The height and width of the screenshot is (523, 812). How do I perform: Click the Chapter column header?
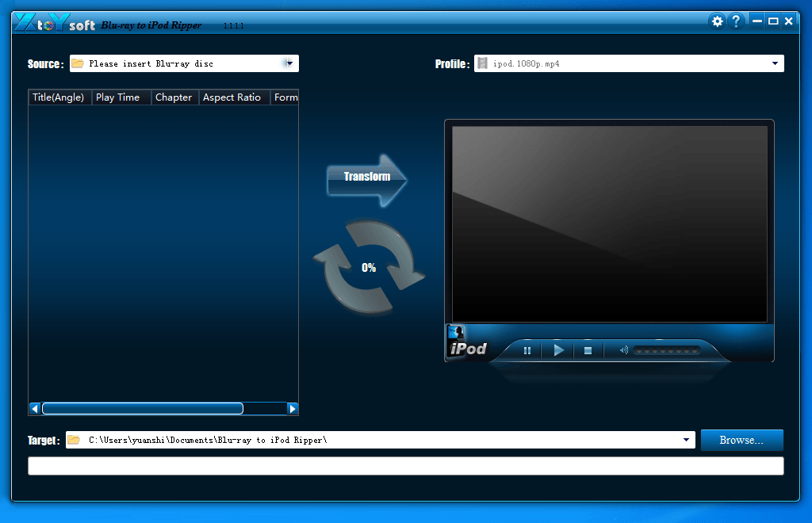tap(174, 97)
